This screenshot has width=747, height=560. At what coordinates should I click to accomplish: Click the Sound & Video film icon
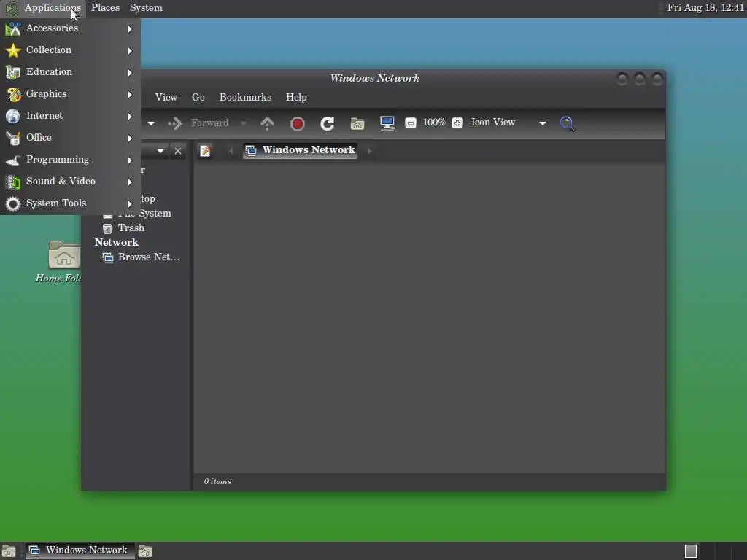click(x=13, y=182)
